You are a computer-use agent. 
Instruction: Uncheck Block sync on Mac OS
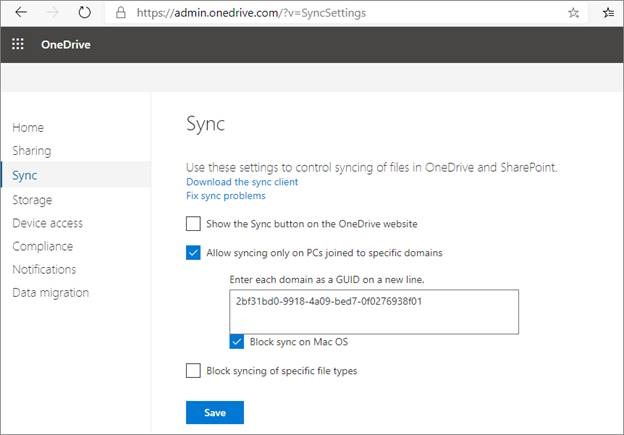(236, 341)
